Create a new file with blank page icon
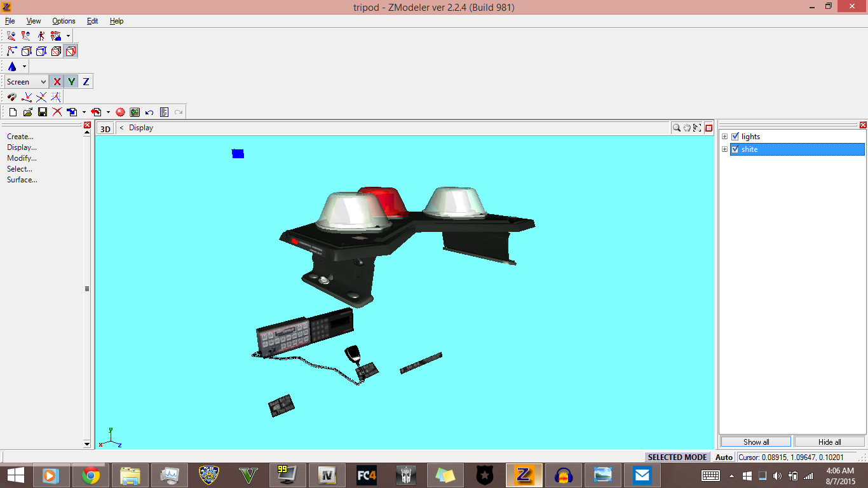868x488 pixels. [12, 112]
